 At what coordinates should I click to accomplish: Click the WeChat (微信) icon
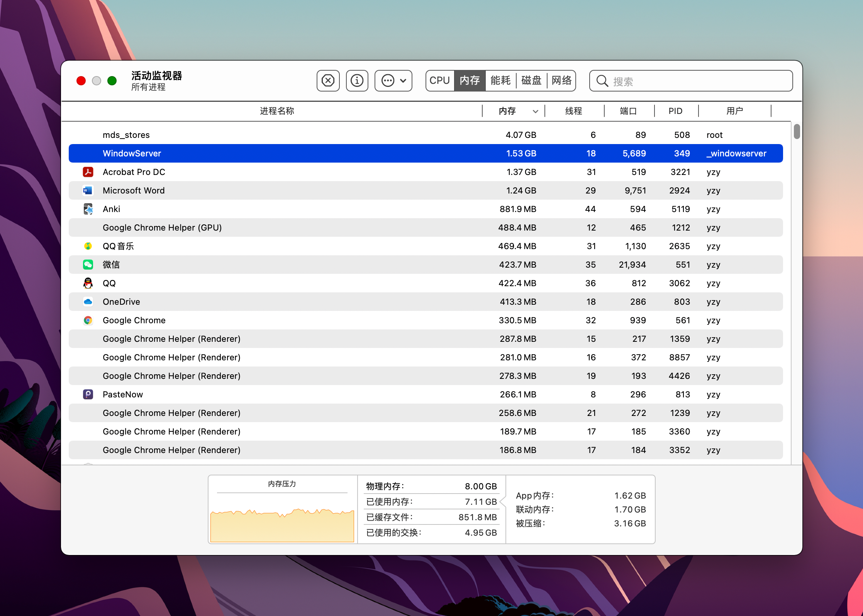pyautogui.click(x=88, y=265)
